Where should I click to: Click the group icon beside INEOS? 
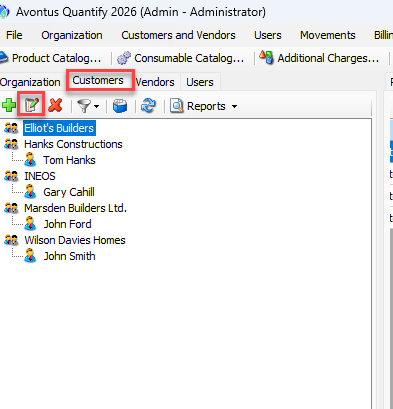[x=11, y=176]
